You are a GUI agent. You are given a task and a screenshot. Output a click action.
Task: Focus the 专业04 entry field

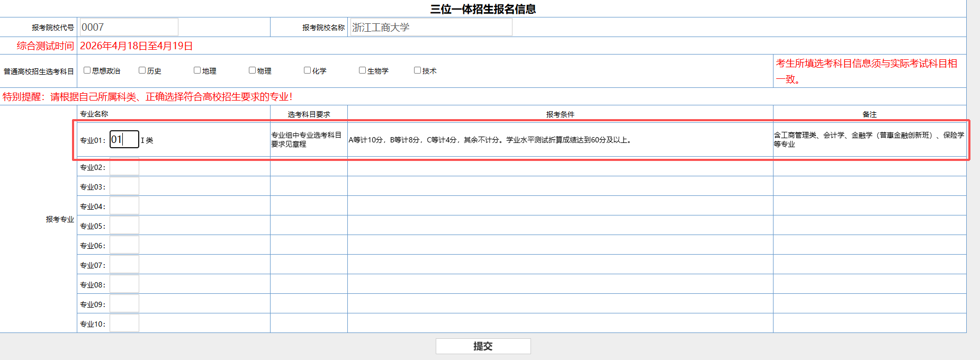124,206
